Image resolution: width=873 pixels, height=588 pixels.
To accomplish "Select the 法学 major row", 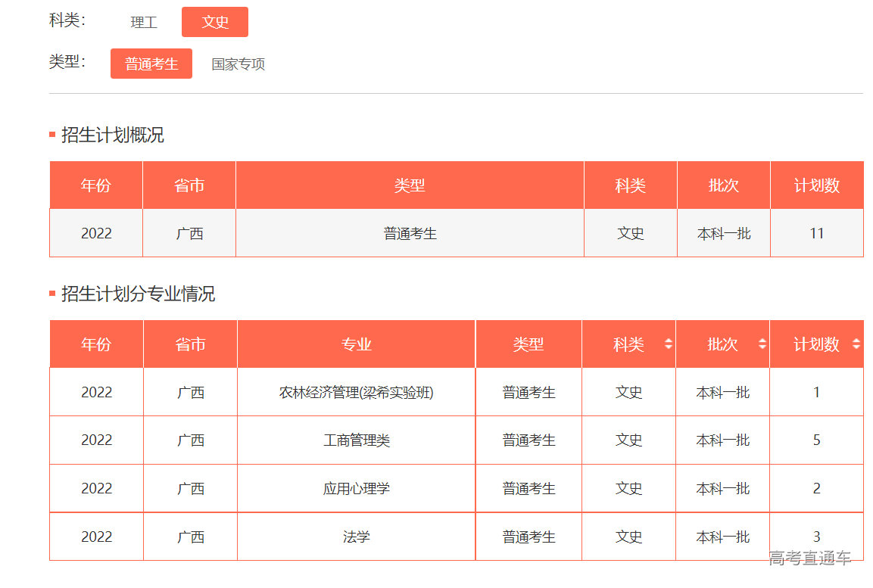I will click(356, 536).
